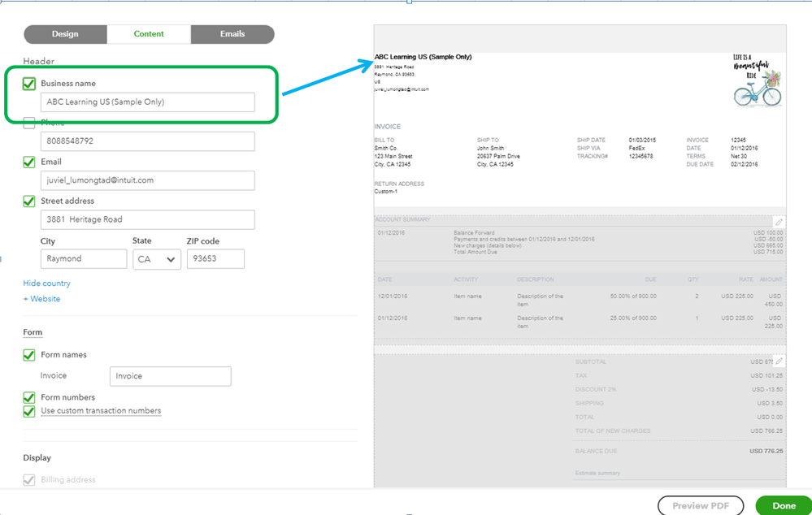Click the green Done button
The height and width of the screenshot is (515, 812).
pos(784,506)
